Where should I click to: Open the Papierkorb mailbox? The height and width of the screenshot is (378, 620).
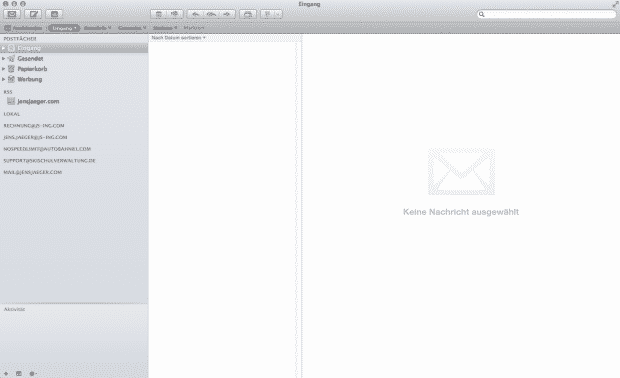click(32, 69)
